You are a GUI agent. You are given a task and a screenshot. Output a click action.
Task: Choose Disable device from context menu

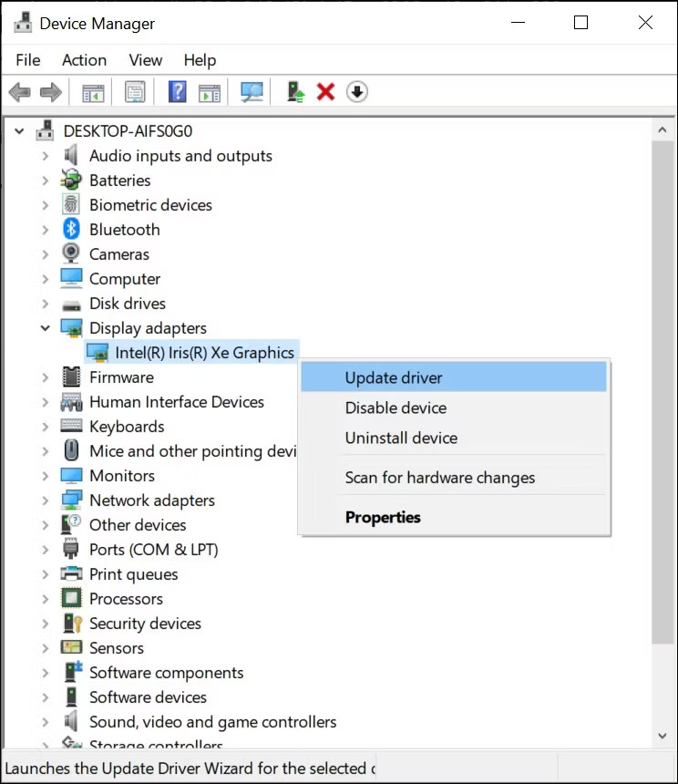(x=454, y=407)
